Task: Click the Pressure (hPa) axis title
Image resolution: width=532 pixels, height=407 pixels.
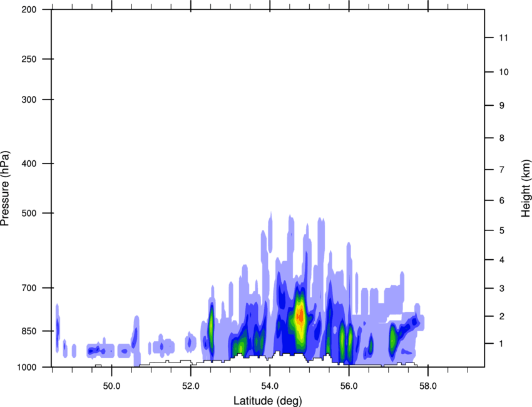Action: point(5,188)
